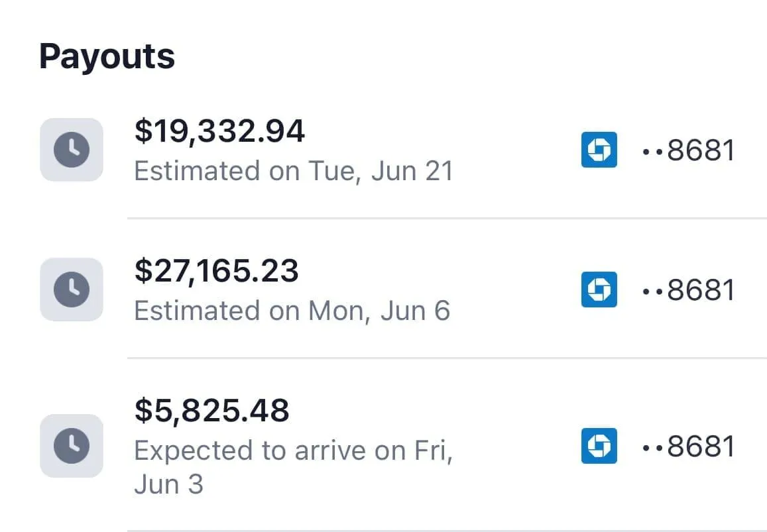Tap account ending 8681 on third payout
Image resolution: width=767 pixels, height=532 pixels.
tap(689, 447)
